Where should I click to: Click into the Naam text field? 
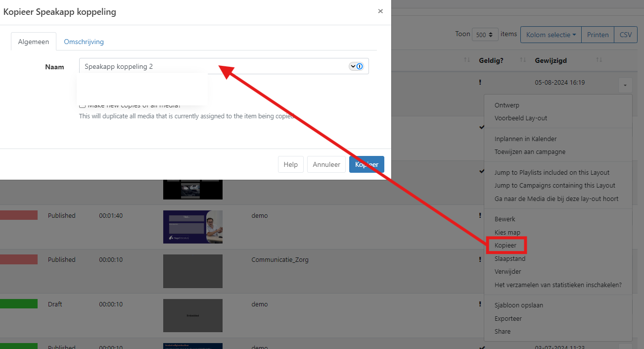(x=213, y=66)
